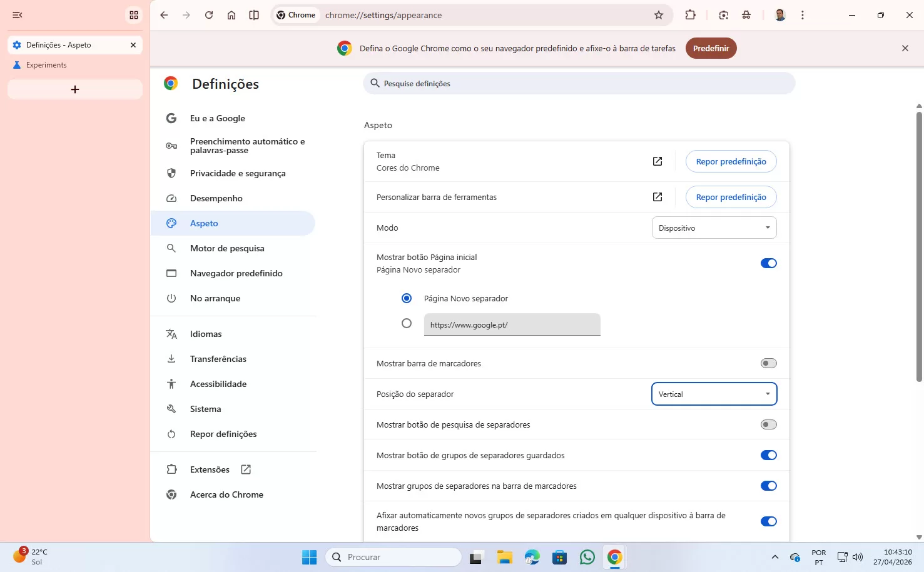Open Privacidade e segurança settings
924x572 pixels.
pos(238,173)
